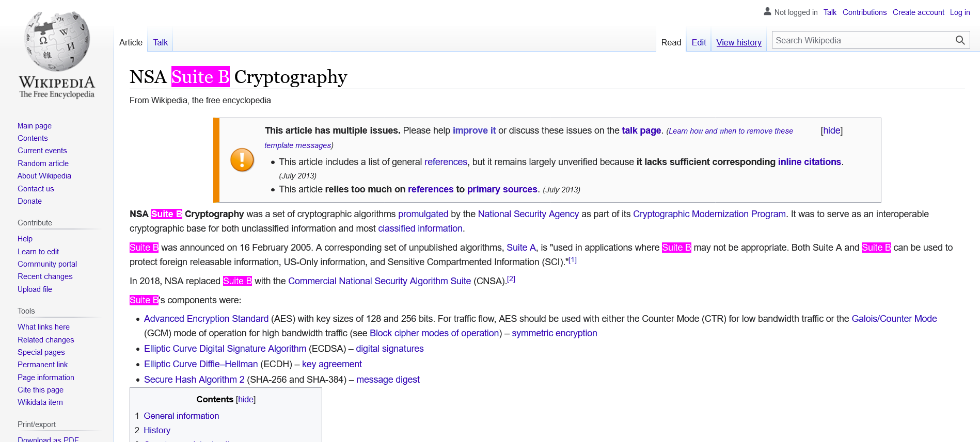Open Cite this page in Tools

point(40,390)
